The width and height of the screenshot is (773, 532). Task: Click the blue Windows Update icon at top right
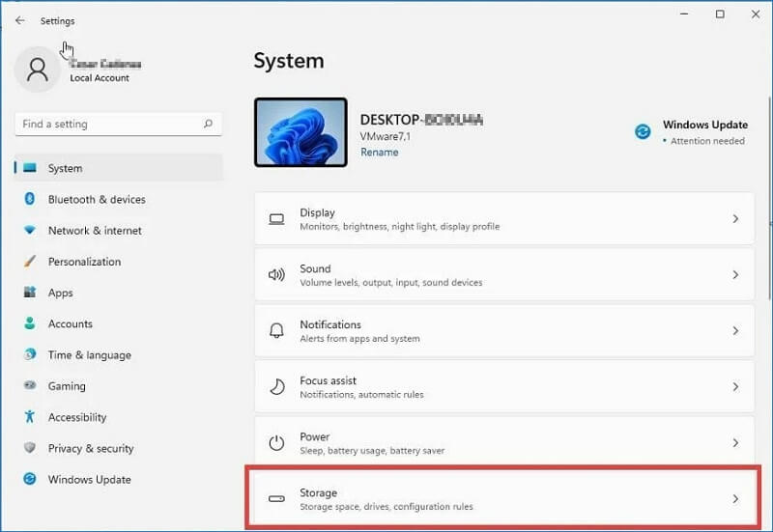pos(643,131)
